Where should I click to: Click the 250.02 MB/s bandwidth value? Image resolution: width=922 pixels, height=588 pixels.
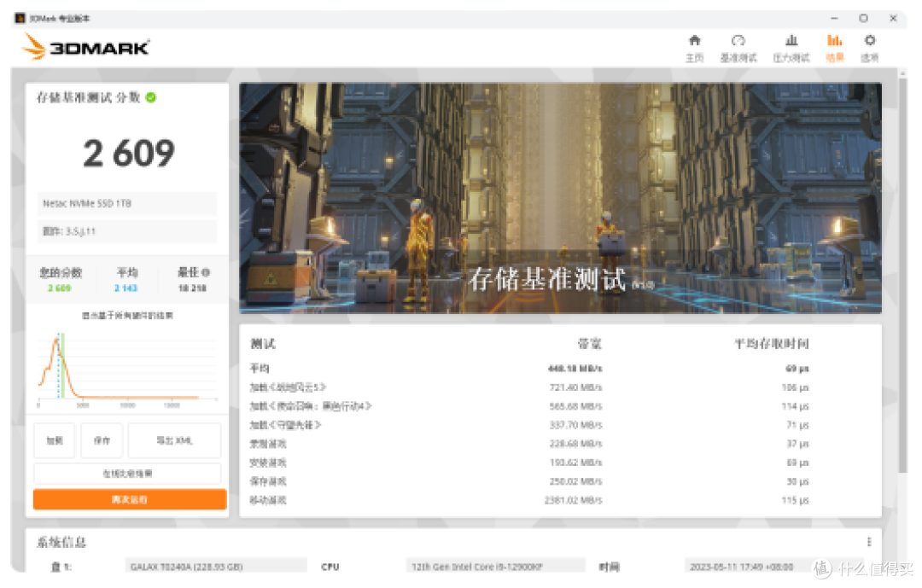point(575,481)
